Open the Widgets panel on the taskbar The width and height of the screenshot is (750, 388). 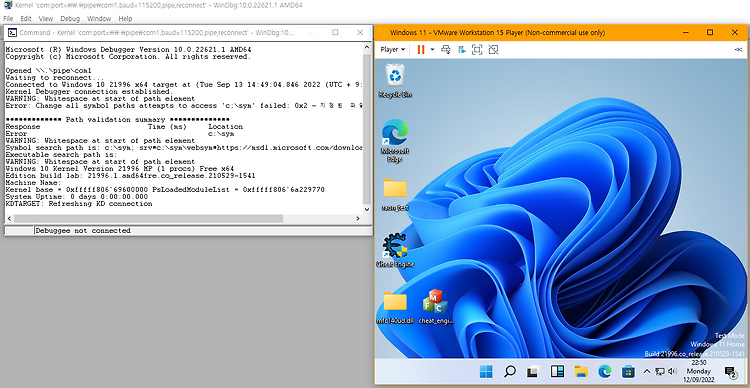[557, 371]
